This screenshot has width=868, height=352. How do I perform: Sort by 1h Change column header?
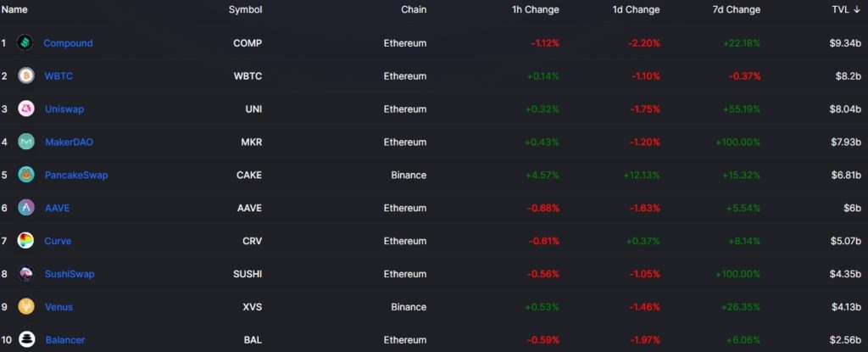click(x=536, y=9)
